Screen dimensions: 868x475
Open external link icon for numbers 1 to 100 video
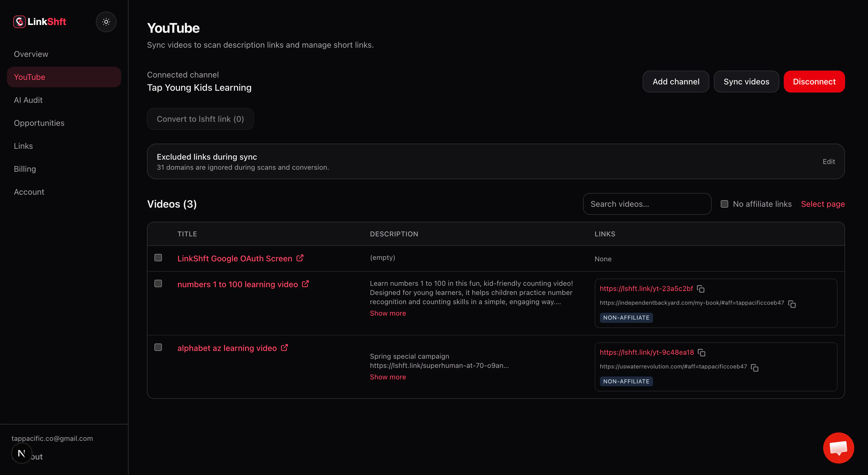[x=305, y=284]
